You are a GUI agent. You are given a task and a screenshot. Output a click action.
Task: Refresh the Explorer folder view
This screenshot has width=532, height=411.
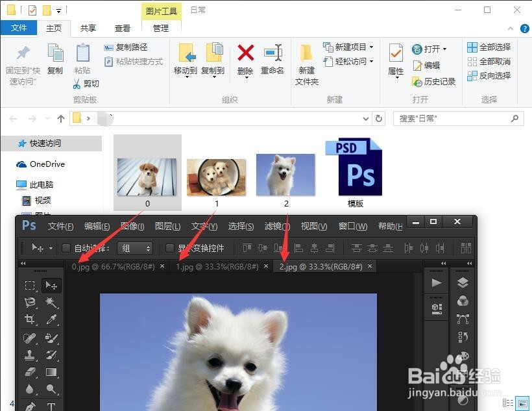tap(379, 119)
